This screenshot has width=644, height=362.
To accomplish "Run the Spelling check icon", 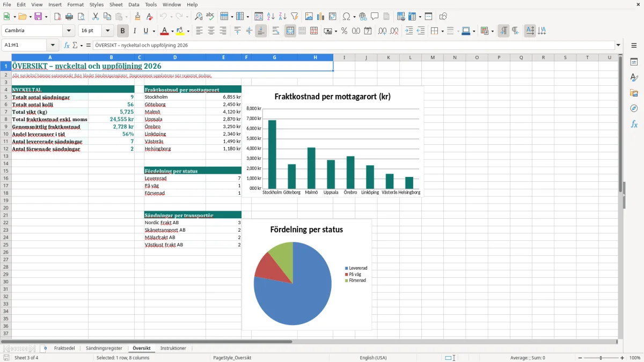I will tap(210, 17).
